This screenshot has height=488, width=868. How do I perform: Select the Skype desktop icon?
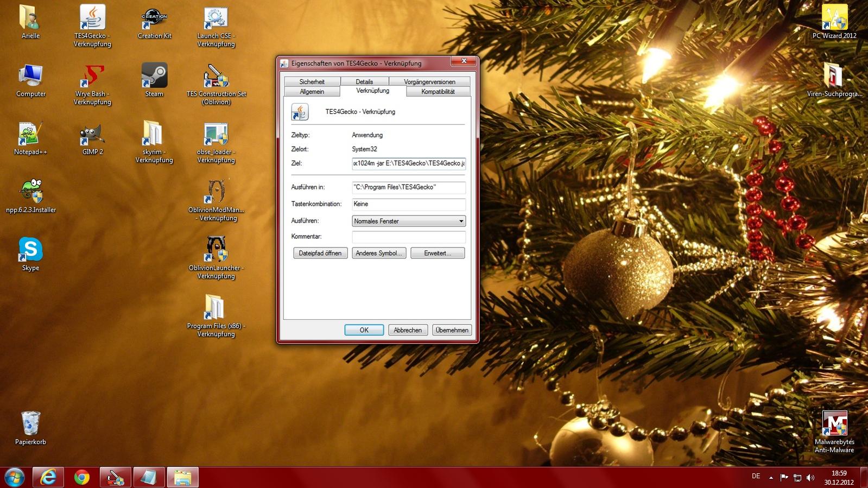[30, 251]
